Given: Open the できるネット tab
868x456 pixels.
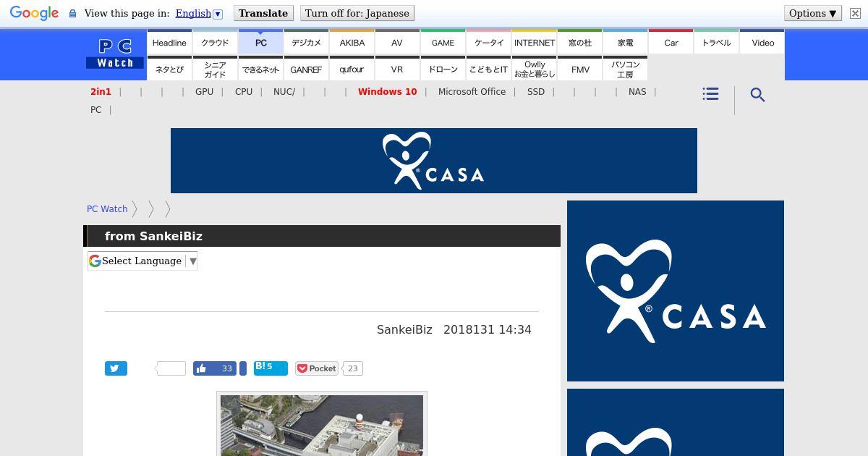Looking at the screenshot, I should pyautogui.click(x=260, y=69).
